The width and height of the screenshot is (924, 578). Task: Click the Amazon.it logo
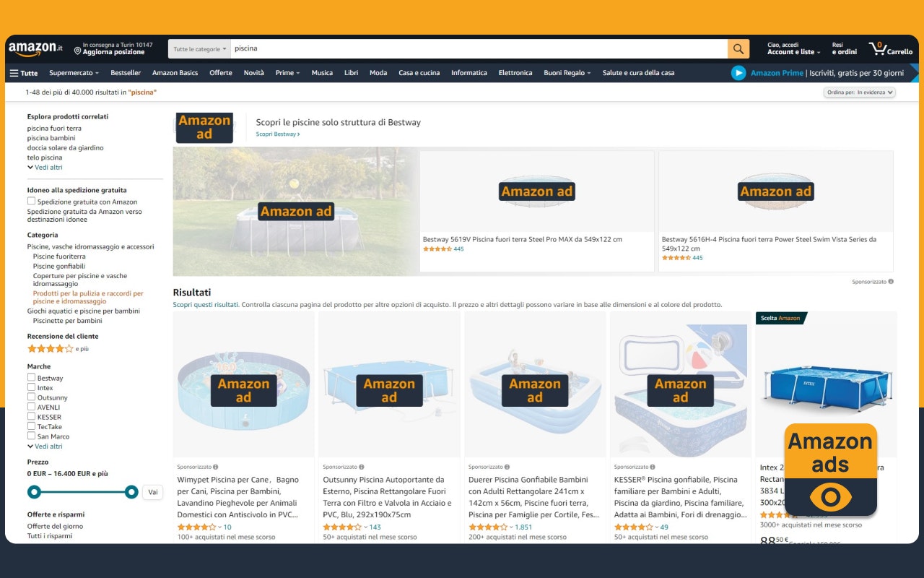point(35,48)
